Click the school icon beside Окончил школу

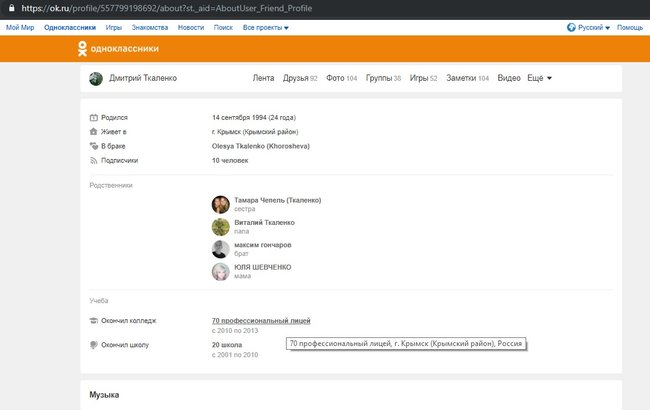coord(94,344)
